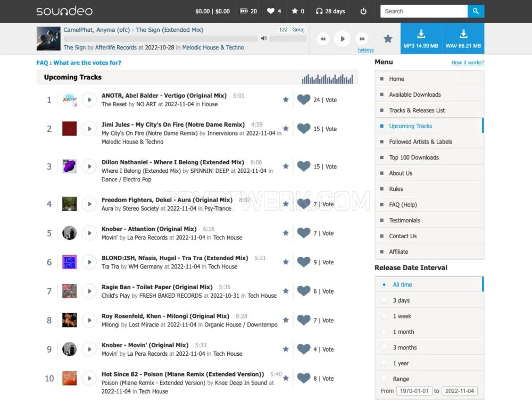This screenshot has height=402, width=532.
Task: Adjust the player volume slider
Action: coord(288,38)
